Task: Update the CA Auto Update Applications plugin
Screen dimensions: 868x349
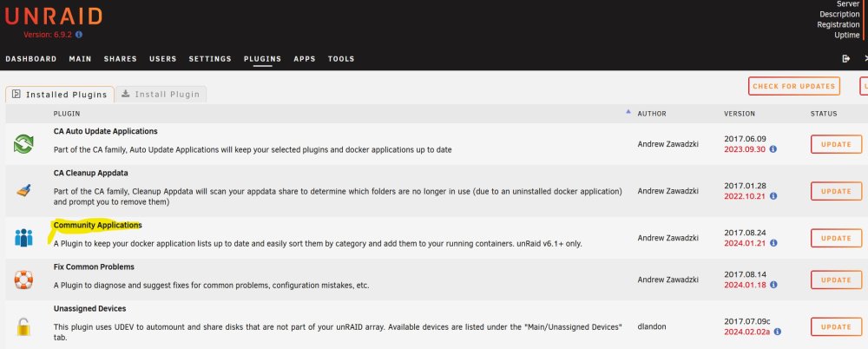Action: coord(836,144)
